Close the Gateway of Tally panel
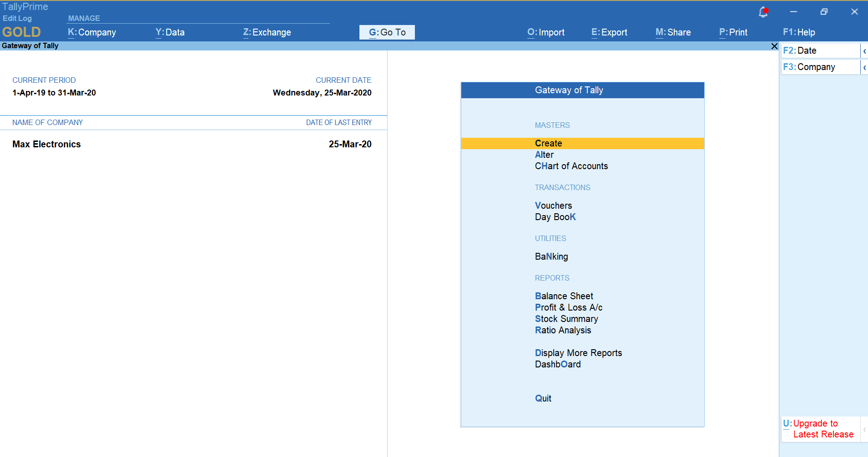The height and width of the screenshot is (457, 868). (774, 46)
